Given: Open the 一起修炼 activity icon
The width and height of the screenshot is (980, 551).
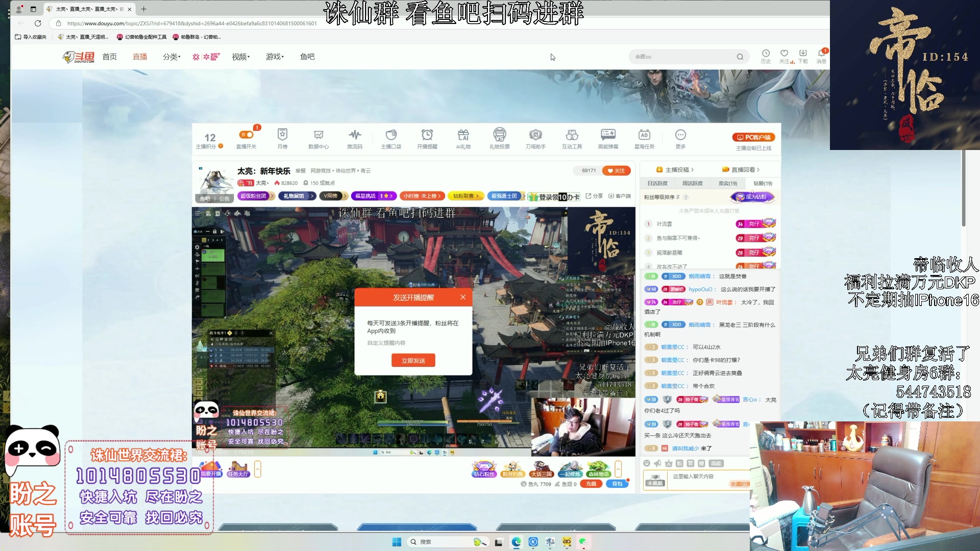Looking at the screenshot, I should 570,469.
